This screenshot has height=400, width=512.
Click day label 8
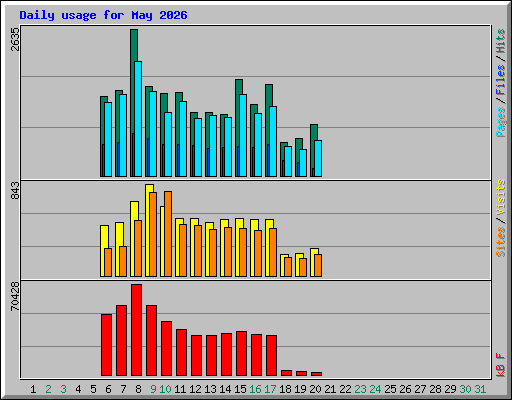[138, 389]
